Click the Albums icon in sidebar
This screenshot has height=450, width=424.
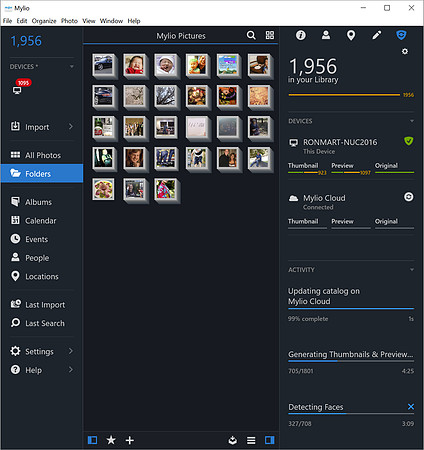(x=15, y=201)
